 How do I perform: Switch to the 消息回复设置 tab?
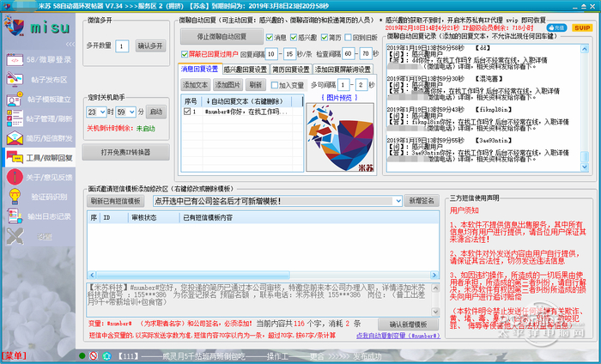(200, 69)
